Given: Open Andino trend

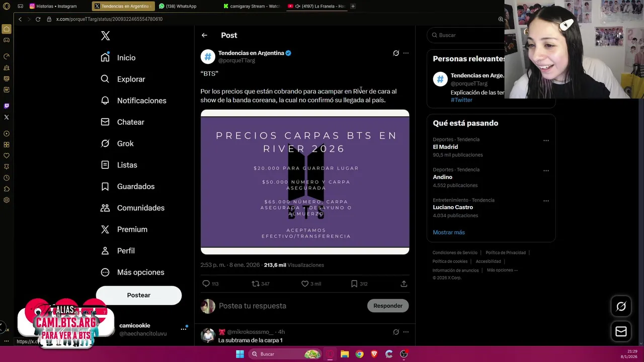Looking at the screenshot, I should [443, 177].
